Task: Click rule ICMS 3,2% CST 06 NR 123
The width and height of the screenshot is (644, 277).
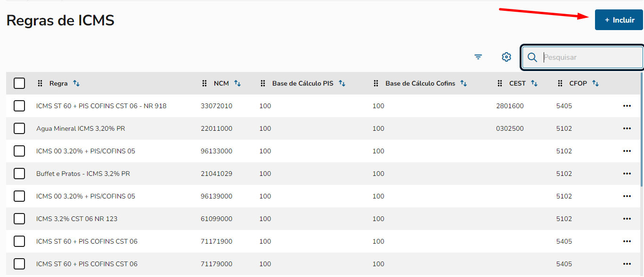Action: click(77, 219)
